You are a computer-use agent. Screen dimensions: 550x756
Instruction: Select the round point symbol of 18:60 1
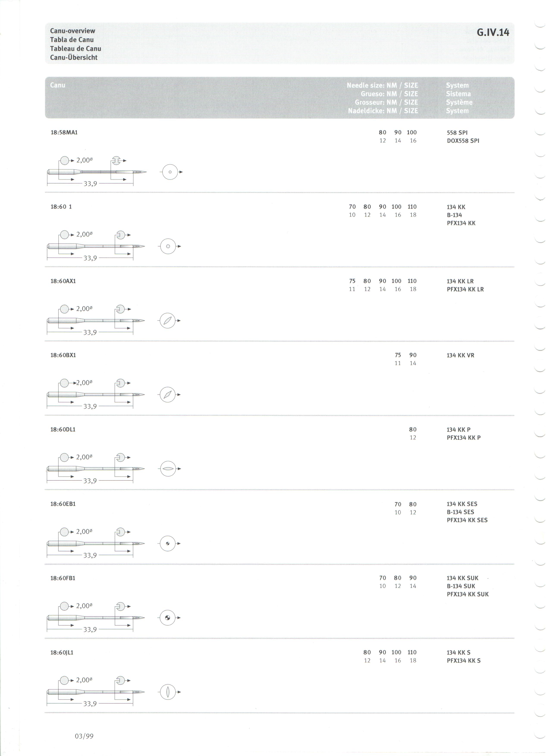point(169,248)
